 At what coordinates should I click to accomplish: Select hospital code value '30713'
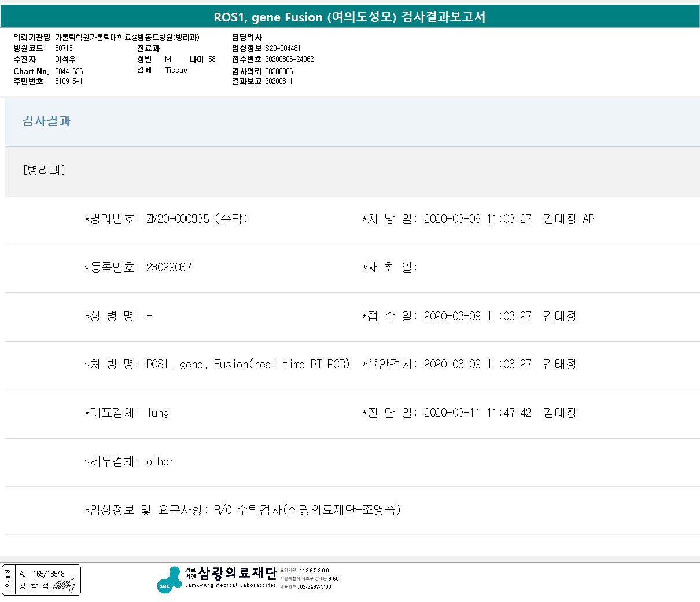(x=64, y=49)
